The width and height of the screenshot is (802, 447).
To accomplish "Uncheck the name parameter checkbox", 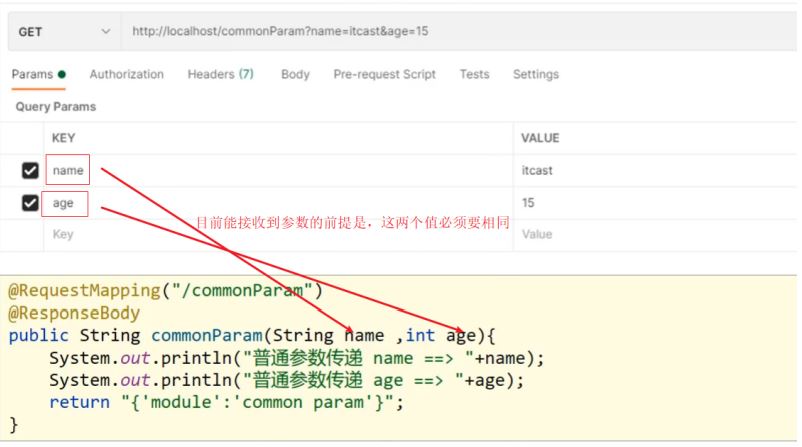I will point(30,171).
